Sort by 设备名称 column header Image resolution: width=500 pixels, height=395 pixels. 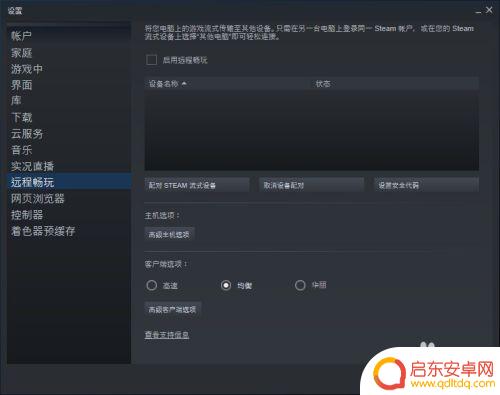[x=226, y=84]
